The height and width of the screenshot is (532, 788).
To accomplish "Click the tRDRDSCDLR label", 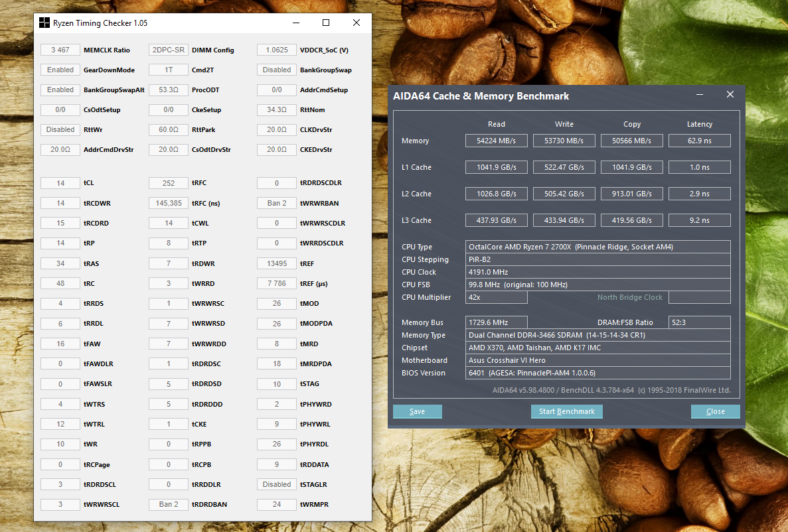I will (321, 183).
